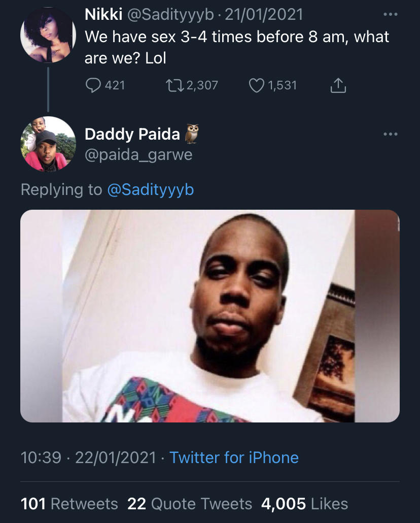Retweet Nikki's tweet using the arrows icon

(175, 85)
